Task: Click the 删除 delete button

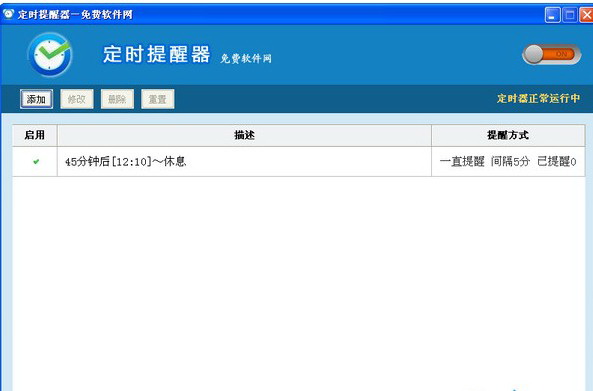Action: tap(117, 99)
